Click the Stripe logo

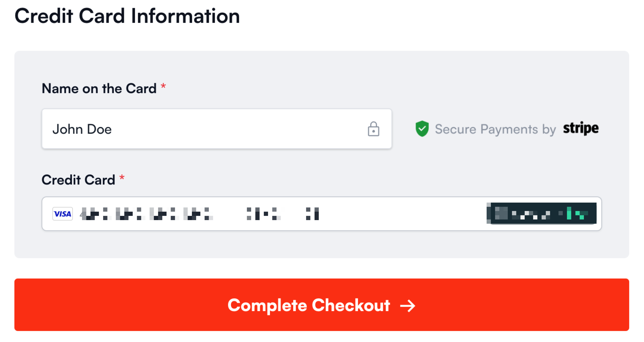(x=581, y=128)
